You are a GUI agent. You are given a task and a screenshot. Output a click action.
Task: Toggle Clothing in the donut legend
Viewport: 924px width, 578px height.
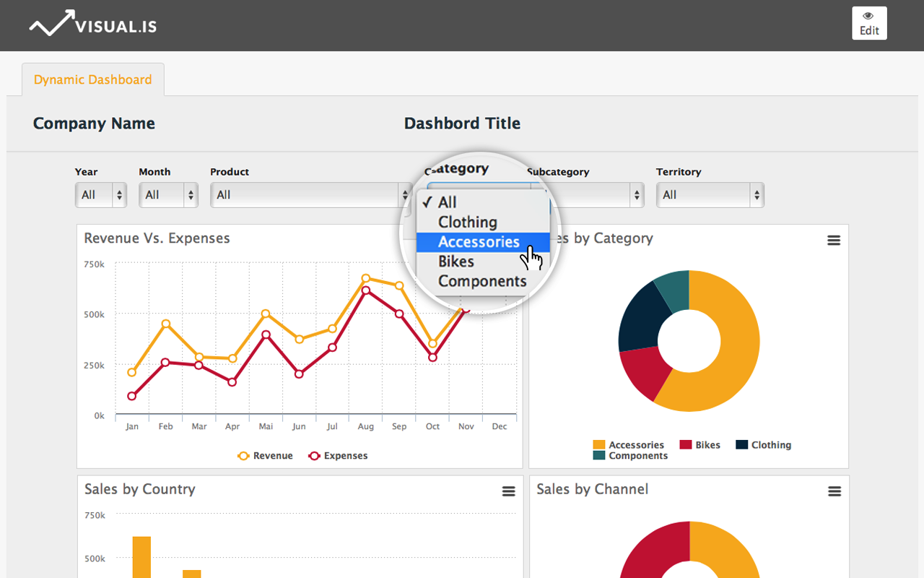click(763, 445)
